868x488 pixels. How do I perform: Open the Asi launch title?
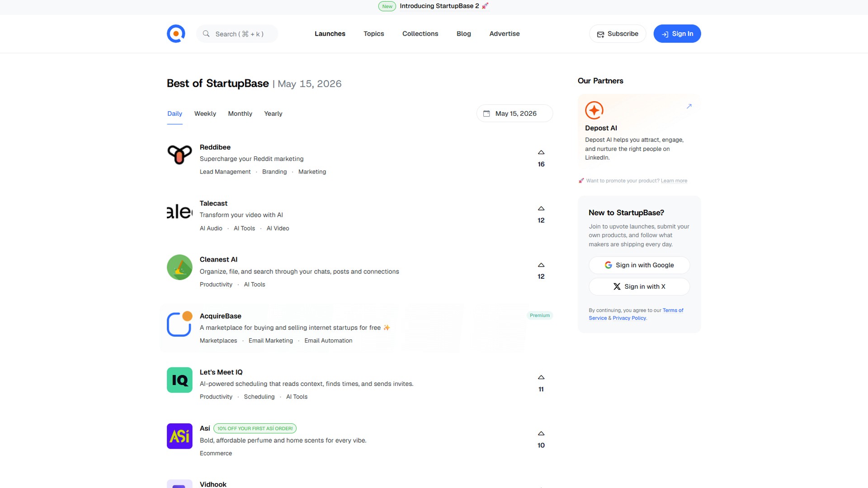(205, 428)
